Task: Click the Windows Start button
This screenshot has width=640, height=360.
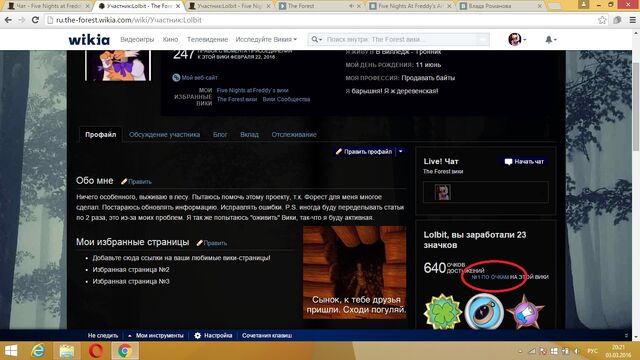Action: tap(11, 351)
